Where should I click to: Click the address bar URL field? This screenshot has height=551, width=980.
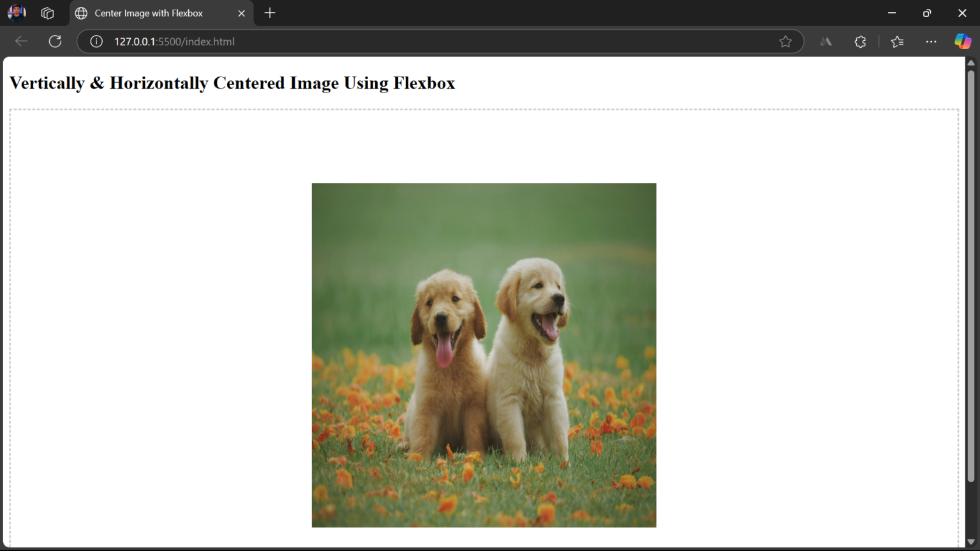point(440,41)
